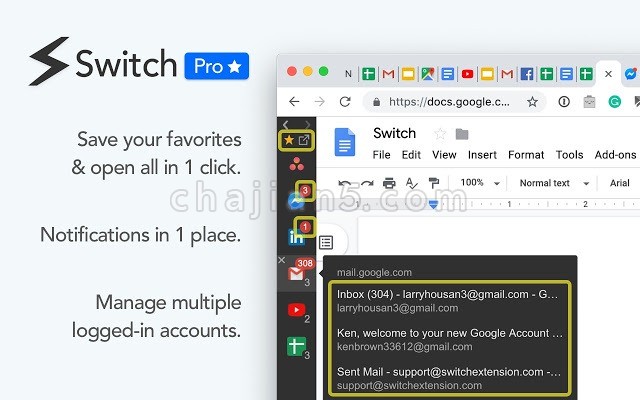640x400 pixels.
Task: Open the Insert menu
Action: click(482, 155)
